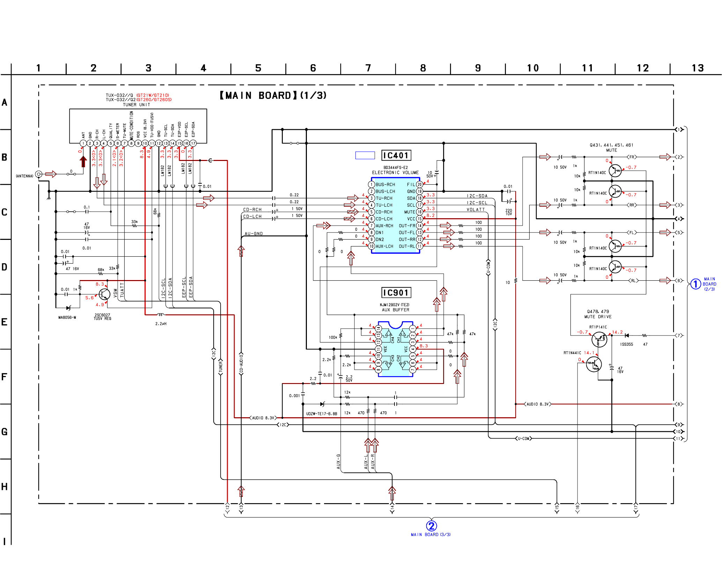Screen dimensions: 722x588
Task: Select the MAIN BOARD (1/3) title
Action: point(273,95)
